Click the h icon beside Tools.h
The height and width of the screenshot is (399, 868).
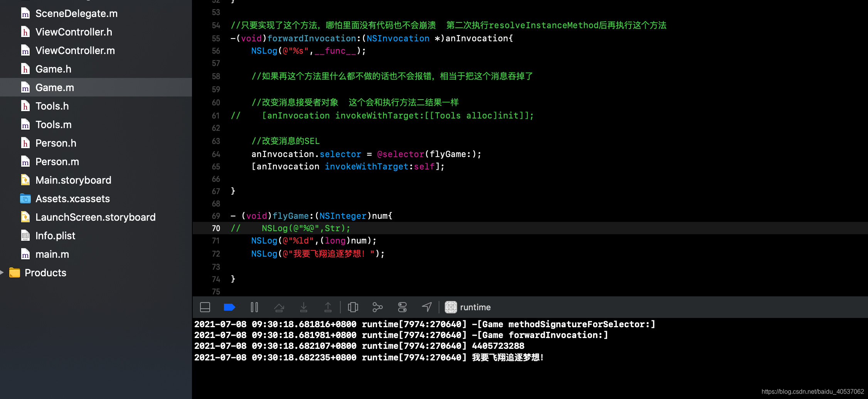pos(25,106)
